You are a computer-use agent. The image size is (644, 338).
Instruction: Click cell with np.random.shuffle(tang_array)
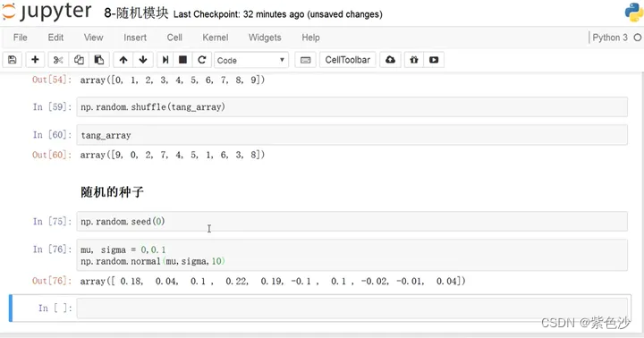352,107
